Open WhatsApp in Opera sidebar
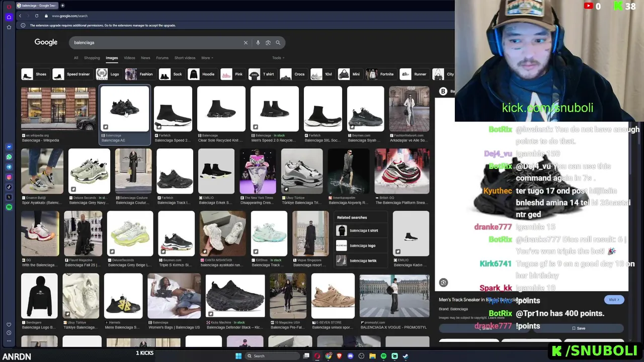Viewport: 644px width, 362px height. click(9, 157)
